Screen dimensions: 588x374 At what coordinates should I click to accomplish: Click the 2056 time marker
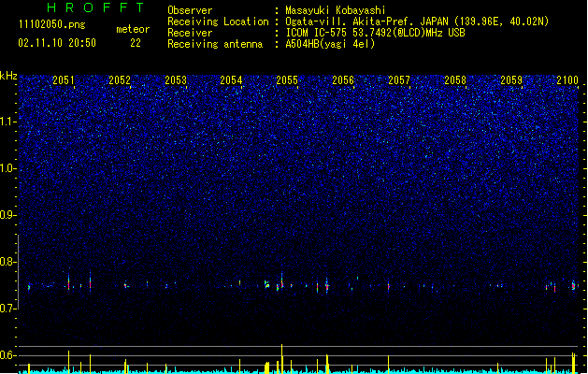pyautogui.click(x=343, y=79)
